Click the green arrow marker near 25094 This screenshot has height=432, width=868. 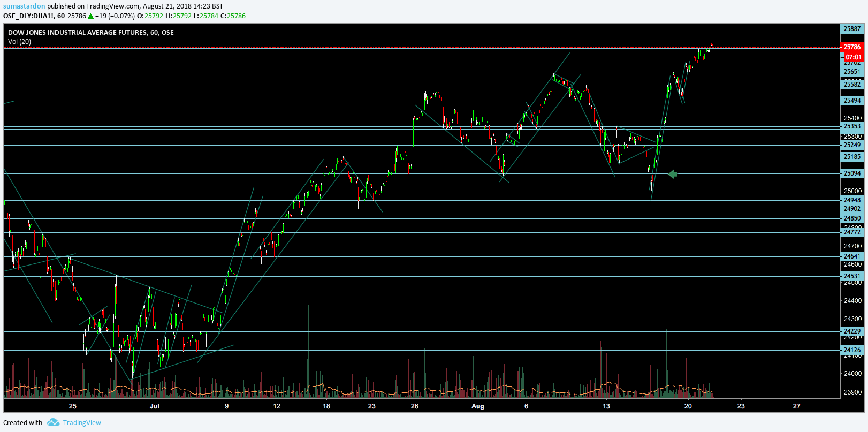tap(673, 174)
